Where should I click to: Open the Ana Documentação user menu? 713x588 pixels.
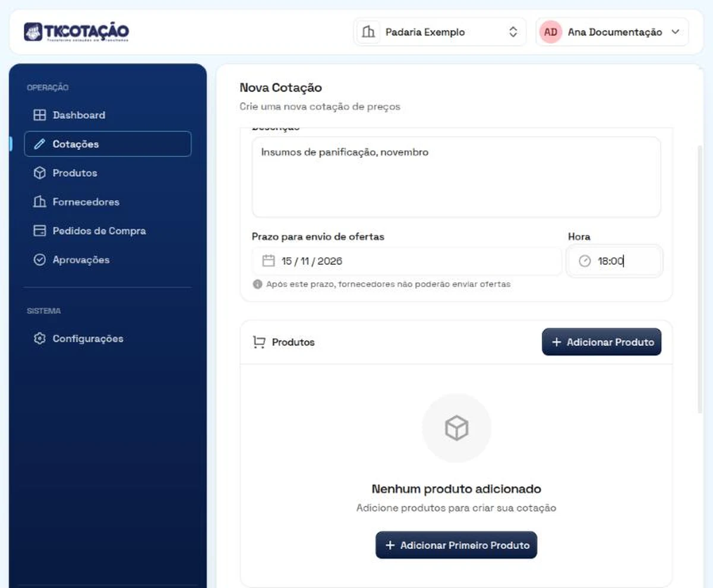612,32
